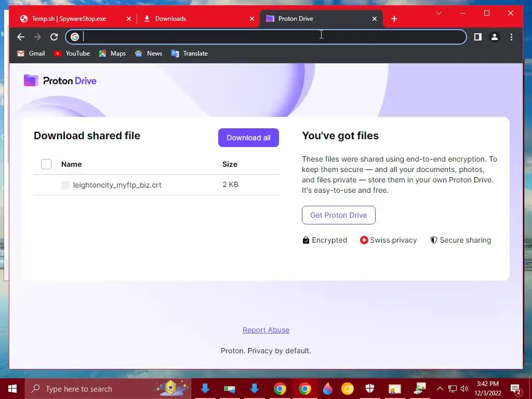Click the Size column header
Screen dimensions: 532x399
230,164
